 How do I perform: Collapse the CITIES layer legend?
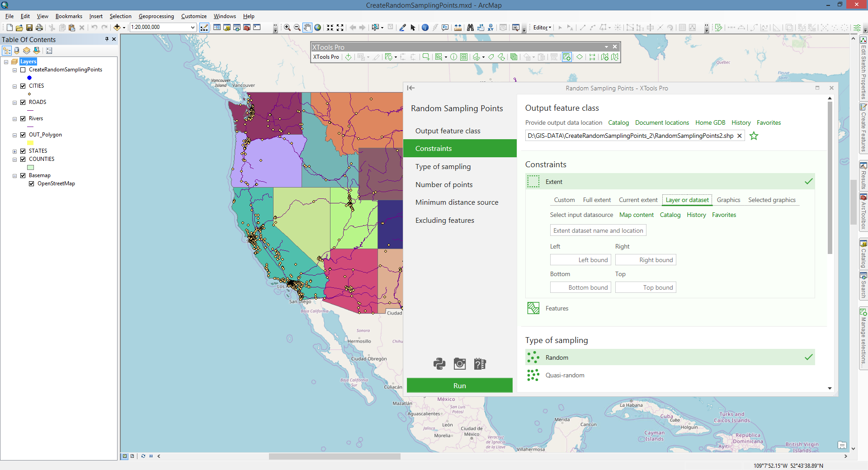[14, 86]
